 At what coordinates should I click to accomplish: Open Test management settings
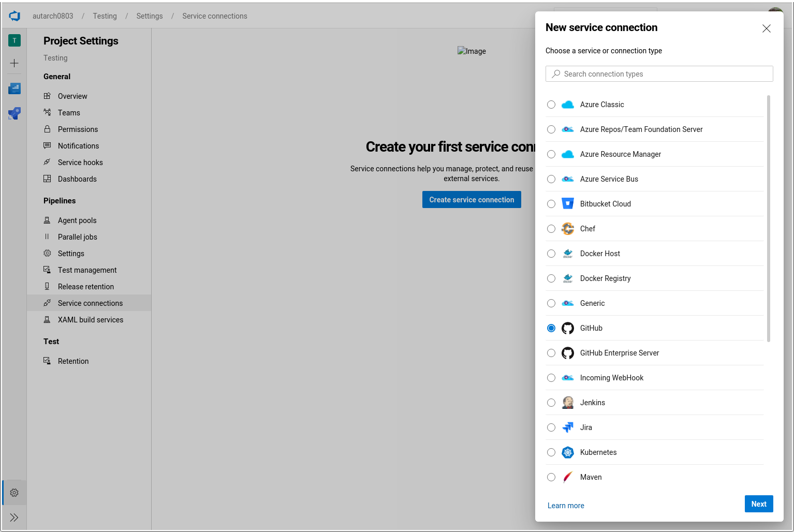pyautogui.click(x=89, y=270)
